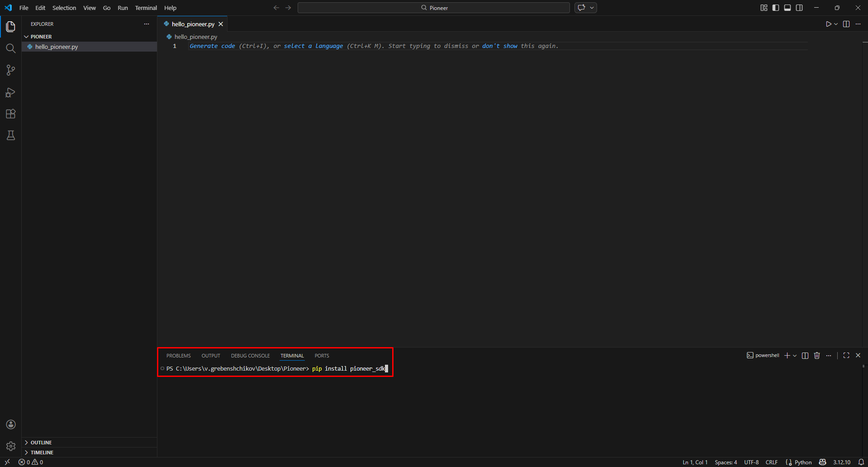Click the select a language link
Viewport: 868px width, 467px height.
click(313, 46)
